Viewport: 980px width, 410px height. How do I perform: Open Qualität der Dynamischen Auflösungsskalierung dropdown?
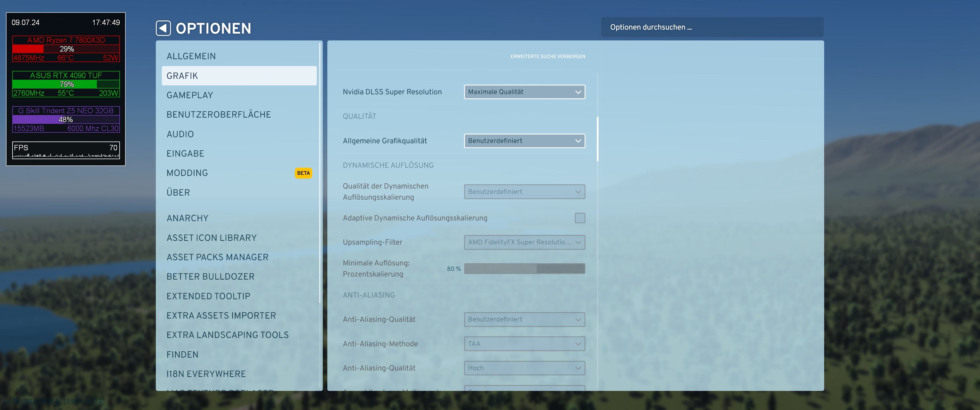524,192
